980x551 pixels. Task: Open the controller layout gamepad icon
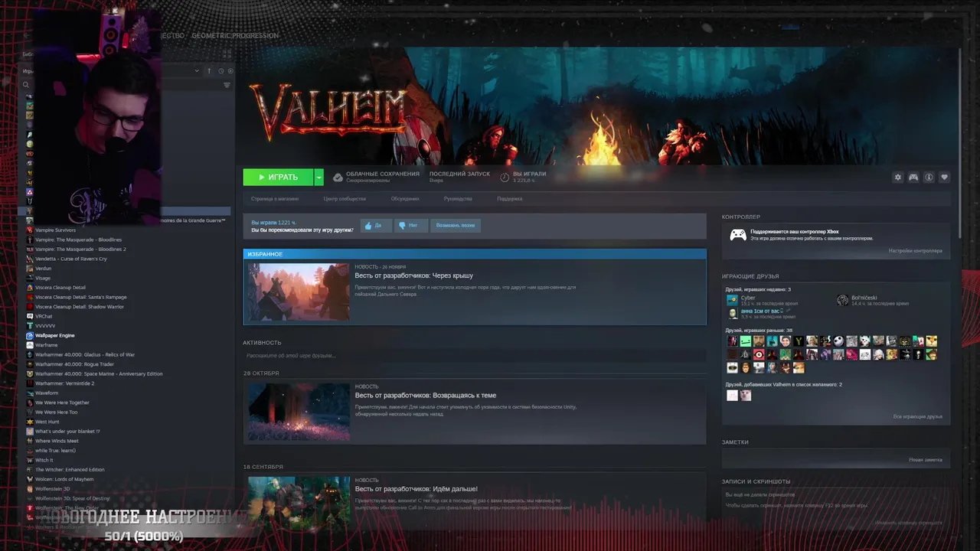point(913,177)
